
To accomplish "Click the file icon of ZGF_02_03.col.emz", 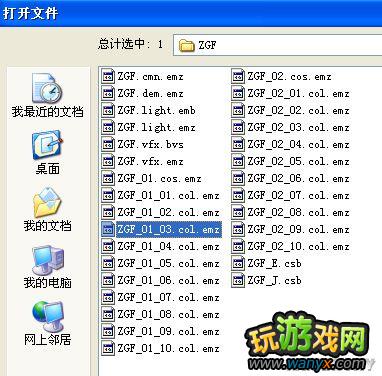I will tap(238, 127).
